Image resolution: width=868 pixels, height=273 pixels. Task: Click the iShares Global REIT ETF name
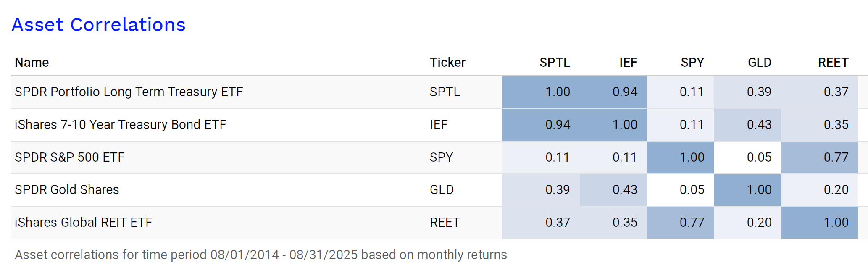pos(83,223)
